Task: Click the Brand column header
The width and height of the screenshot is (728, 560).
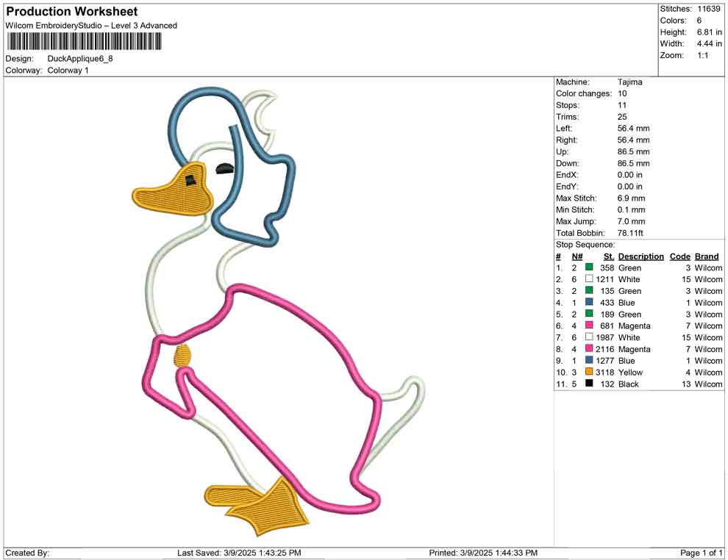Action: pyautogui.click(x=707, y=256)
